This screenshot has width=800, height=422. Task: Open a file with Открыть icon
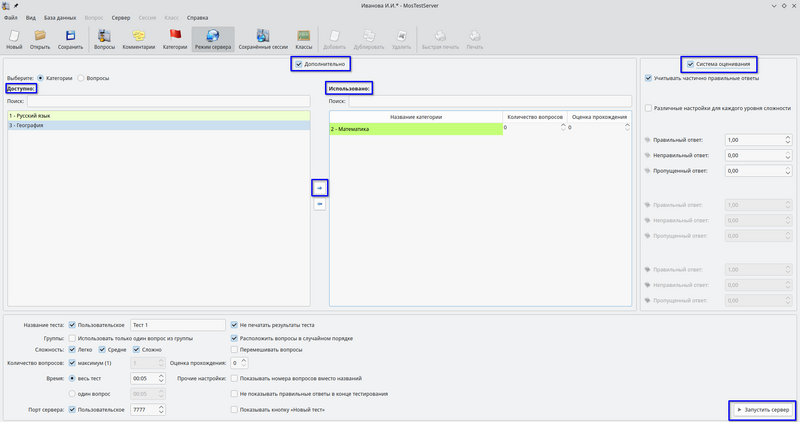click(x=41, y=39)
